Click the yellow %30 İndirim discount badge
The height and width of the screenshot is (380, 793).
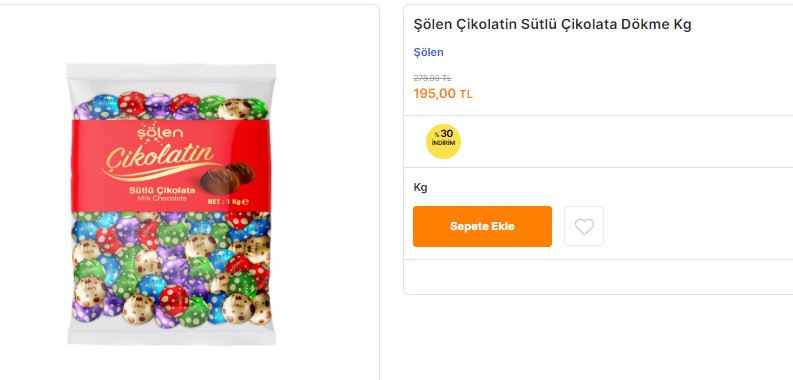click(x=443, y=141)
